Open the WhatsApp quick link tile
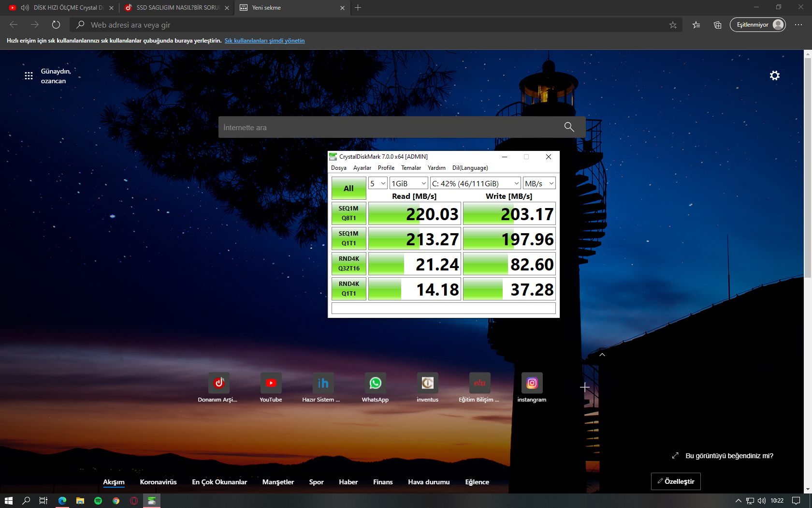 (x=375, y=383)
